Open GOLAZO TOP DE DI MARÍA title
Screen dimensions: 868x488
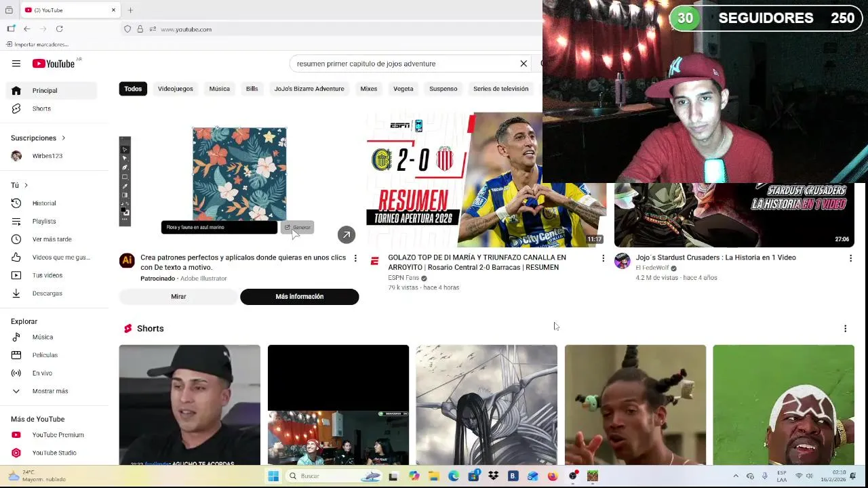point(477,262)
